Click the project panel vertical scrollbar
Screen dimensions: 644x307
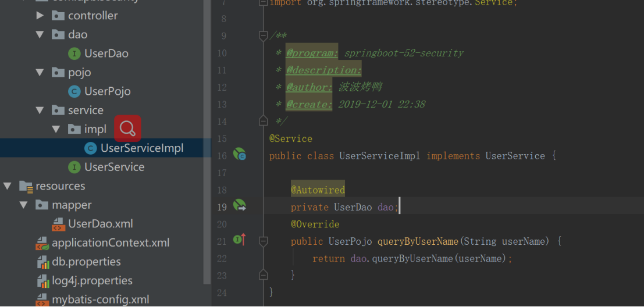208,142
